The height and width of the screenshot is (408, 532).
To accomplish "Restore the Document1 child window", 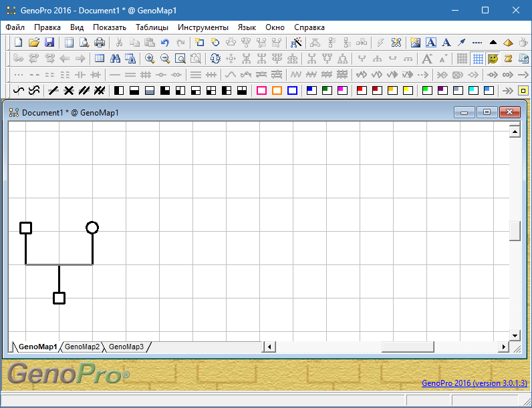I will point(487,112).
